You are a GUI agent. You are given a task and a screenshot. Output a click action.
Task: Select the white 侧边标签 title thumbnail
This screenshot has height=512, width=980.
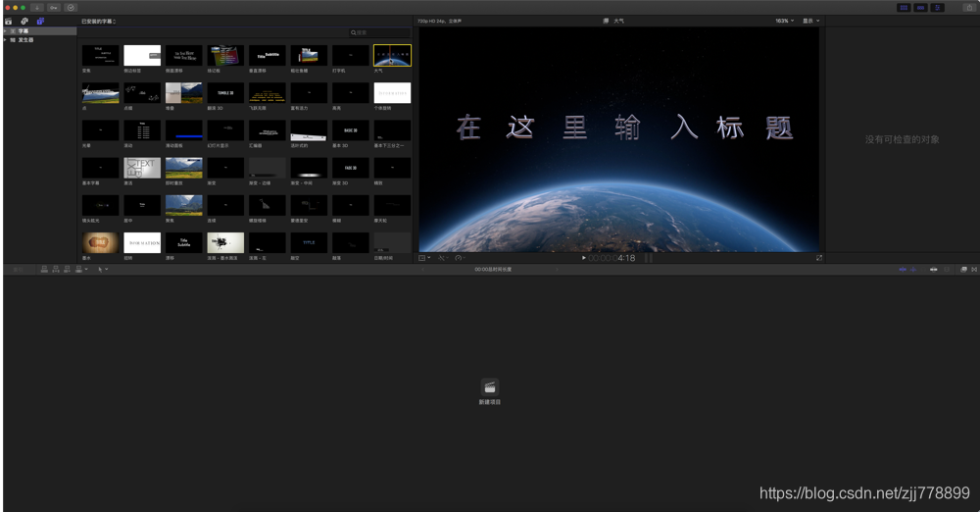pos(142,55)
